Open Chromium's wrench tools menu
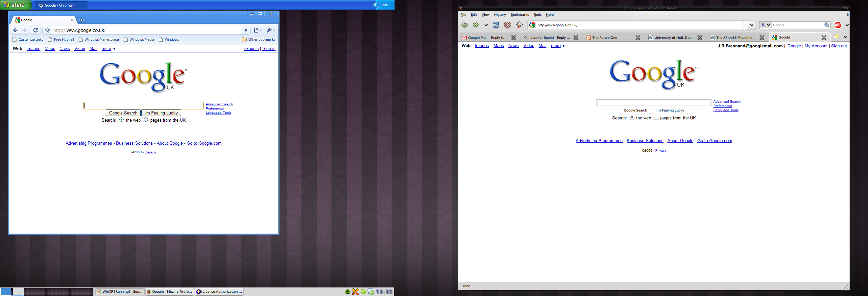 click(271, 30)
